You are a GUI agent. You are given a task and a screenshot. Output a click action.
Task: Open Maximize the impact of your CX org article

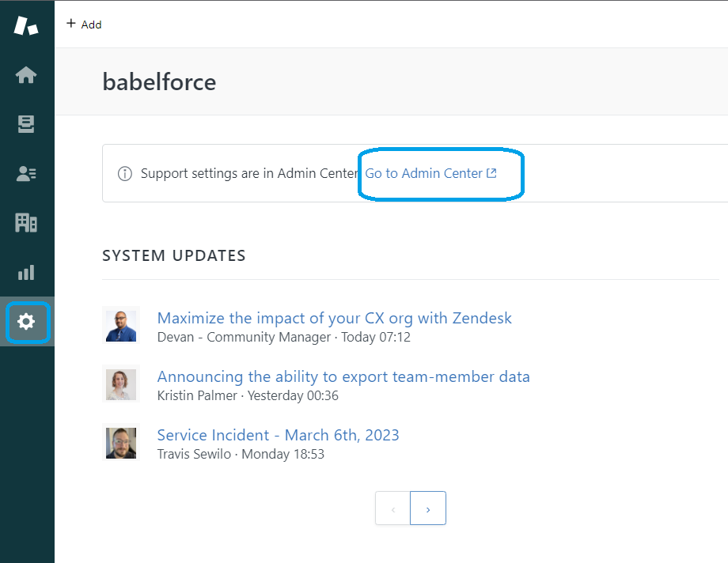tap(334, 318)
